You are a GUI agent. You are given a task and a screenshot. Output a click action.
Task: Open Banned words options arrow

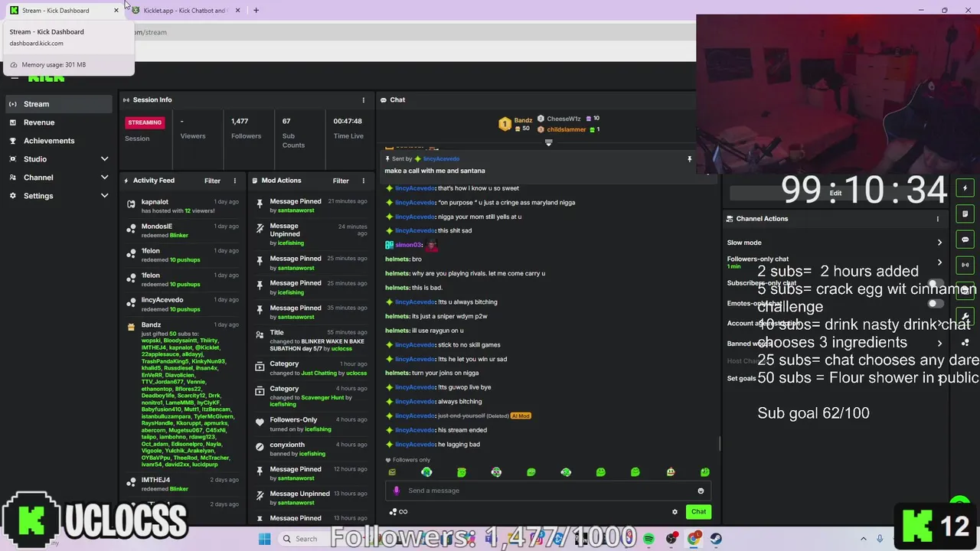click(x=939, y=344)
